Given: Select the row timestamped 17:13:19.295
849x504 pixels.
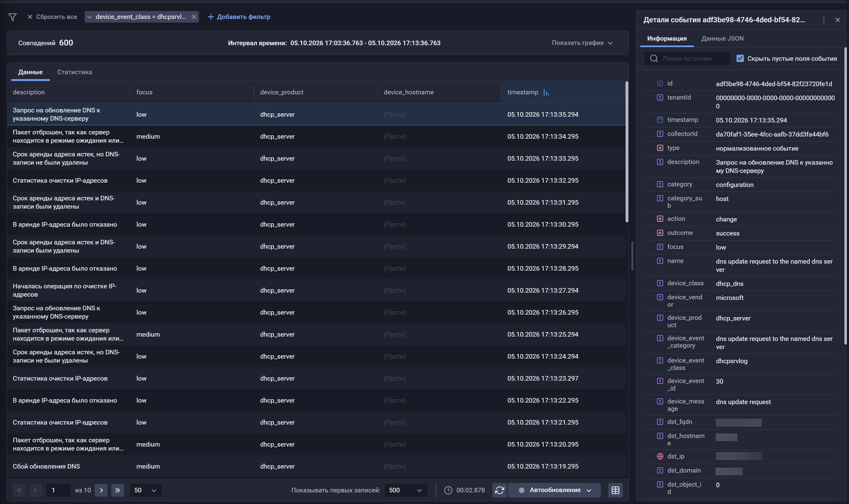Looking at the screenshot, I should tap(316, 466).
